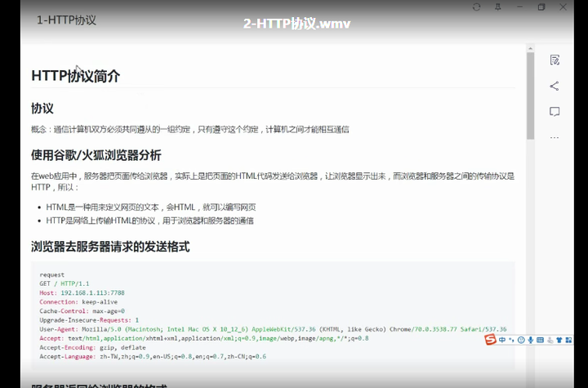This screenshot has width=588, height=388.
Task: Open the edit note icon in right sidebar
Action: coord(555,60)
